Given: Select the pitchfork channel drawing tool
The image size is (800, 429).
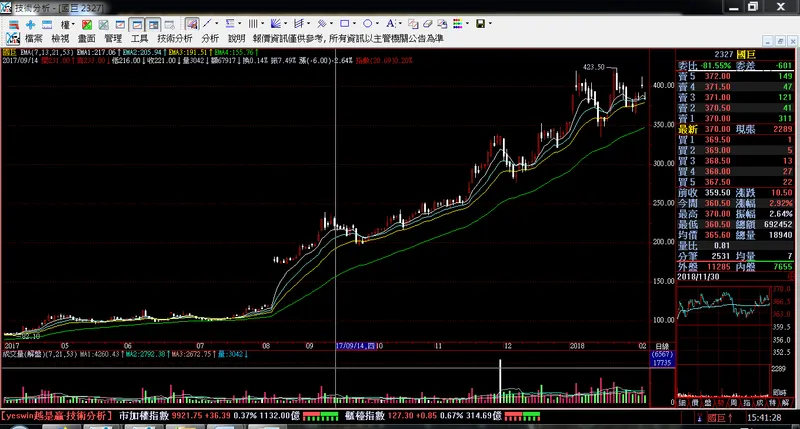Looking at the screenshot, I should pyautogui.click(x=299, y=23).
